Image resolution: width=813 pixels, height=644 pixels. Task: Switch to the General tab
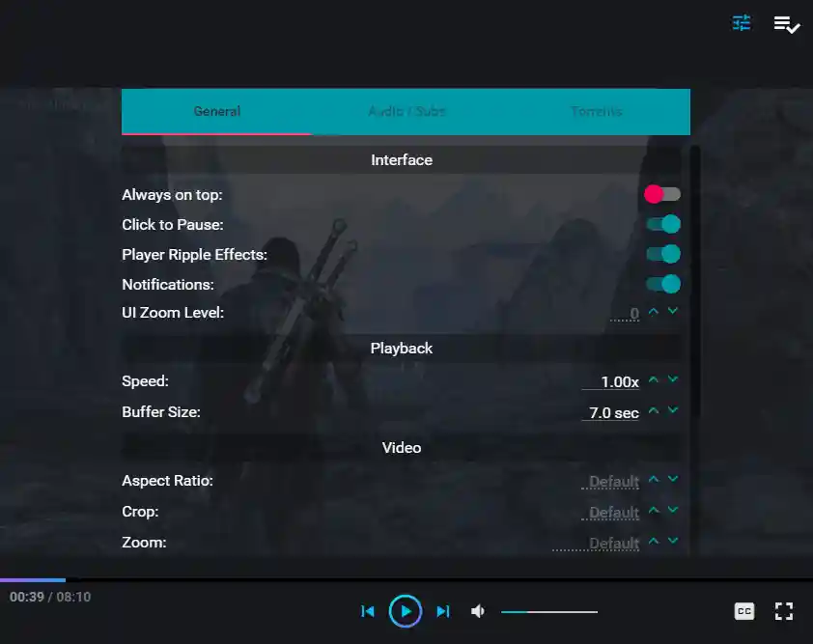216,111
